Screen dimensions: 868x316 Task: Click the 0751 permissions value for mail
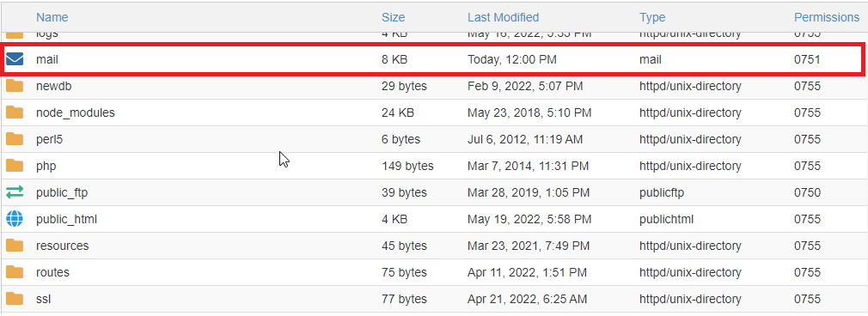click(x=807, y=59)
